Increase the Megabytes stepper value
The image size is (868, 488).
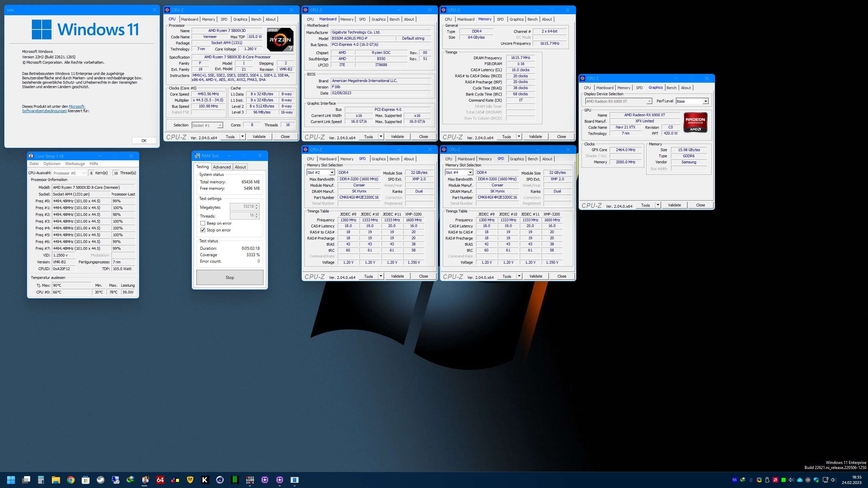point(257,205)
